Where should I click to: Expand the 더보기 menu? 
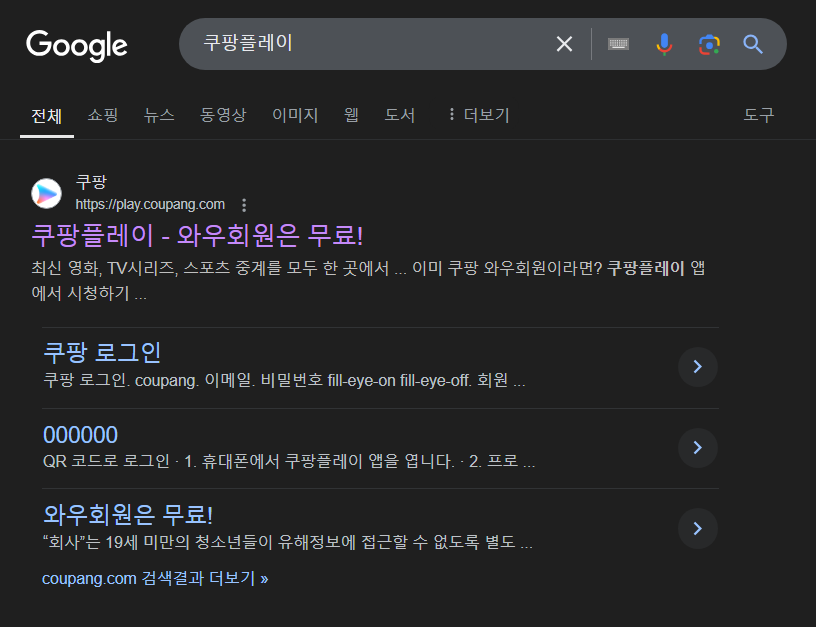tap(479, 114)
